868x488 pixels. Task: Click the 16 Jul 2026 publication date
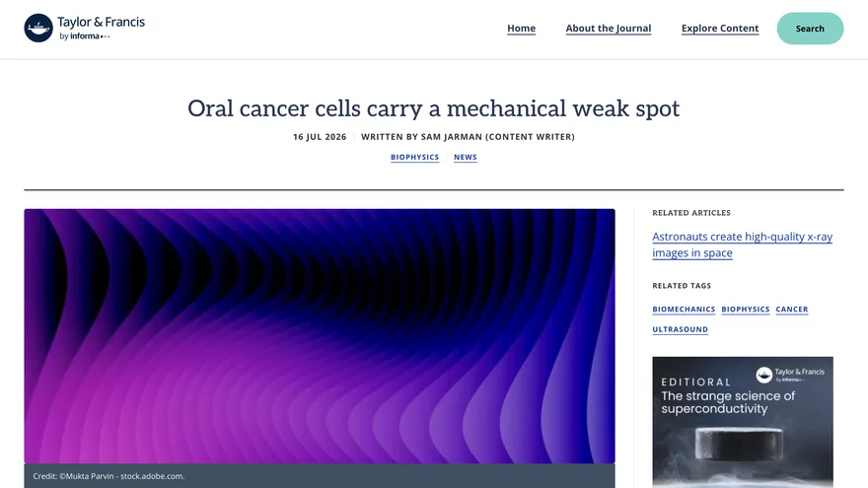(320, 137)
